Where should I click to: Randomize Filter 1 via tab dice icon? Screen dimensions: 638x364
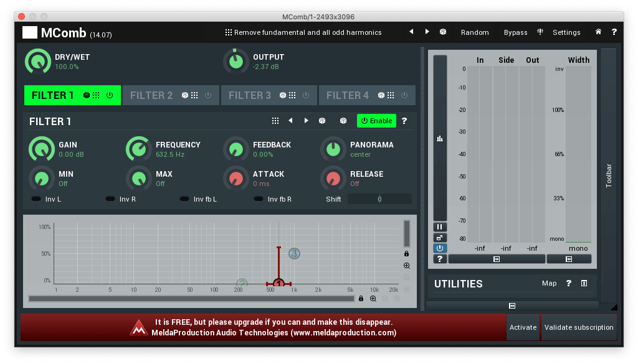(x=87, y=95)
